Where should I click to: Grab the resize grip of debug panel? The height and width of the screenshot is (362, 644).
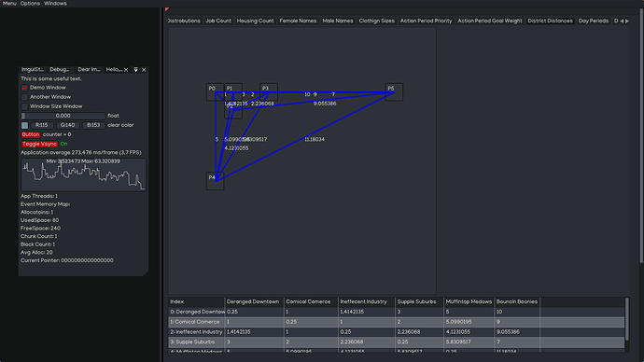tap(146, 272)
